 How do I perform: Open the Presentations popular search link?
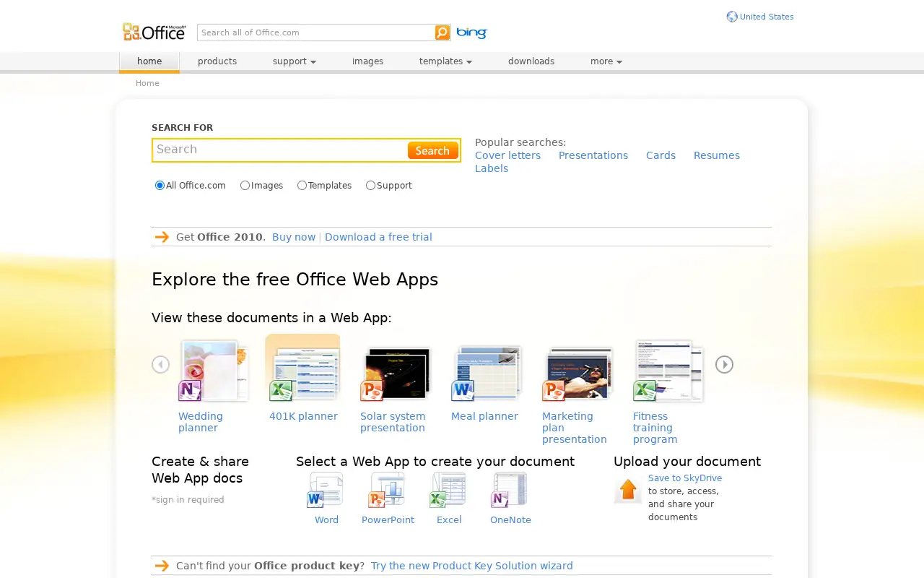tap(593, 155)
